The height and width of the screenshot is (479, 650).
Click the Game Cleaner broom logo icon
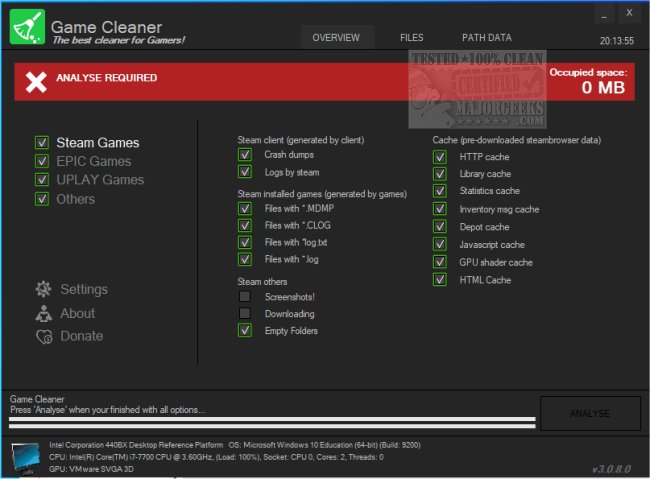coord(27,26)
